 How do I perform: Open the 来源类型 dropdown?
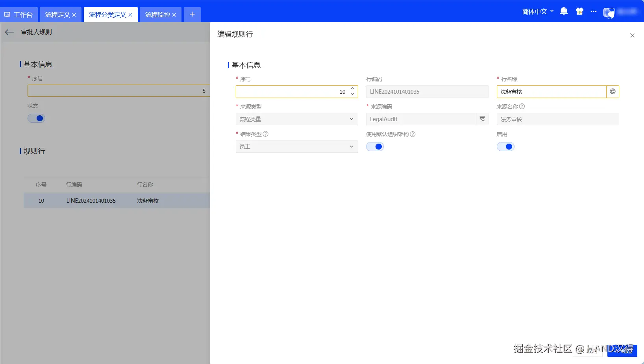297,119
